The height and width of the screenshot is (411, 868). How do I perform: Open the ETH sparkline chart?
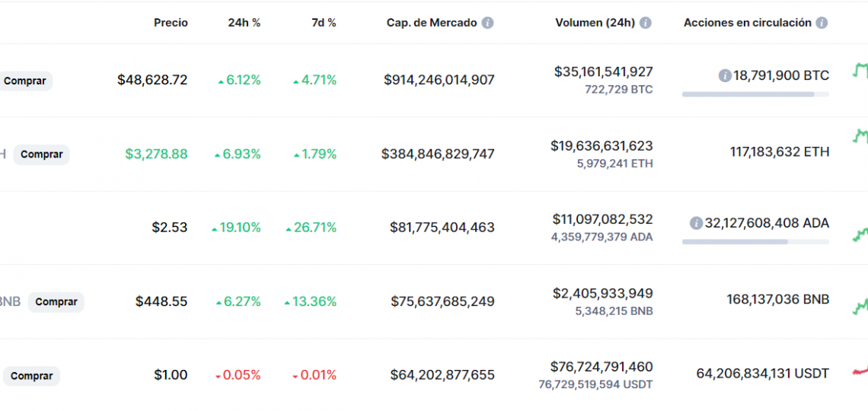coord(860,136)
